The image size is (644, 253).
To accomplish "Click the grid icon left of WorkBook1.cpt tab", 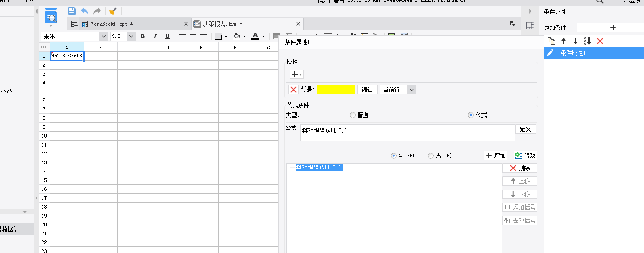I will (74, 23).
